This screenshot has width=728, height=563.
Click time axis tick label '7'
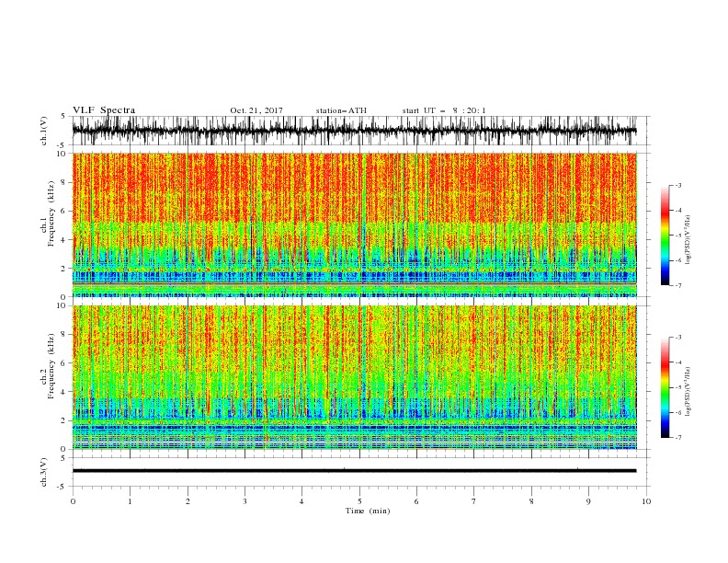click(474, 501)
